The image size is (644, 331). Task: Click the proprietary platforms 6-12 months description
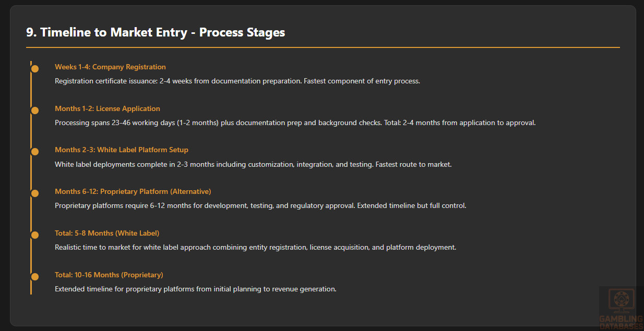tap(260, 206)
